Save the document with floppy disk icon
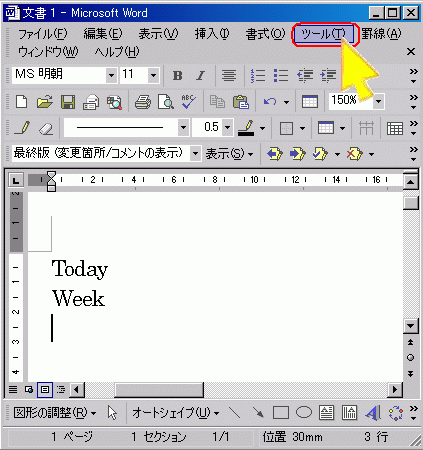Image resolution: width=423 pixels, height=450 pixels. pos(68,102)
